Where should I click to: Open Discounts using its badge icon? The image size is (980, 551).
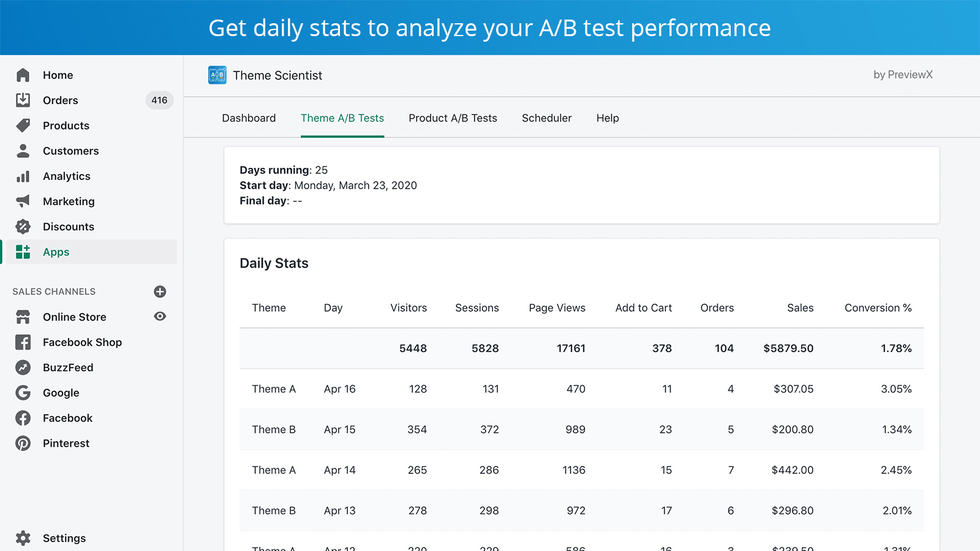click(23, 227)
